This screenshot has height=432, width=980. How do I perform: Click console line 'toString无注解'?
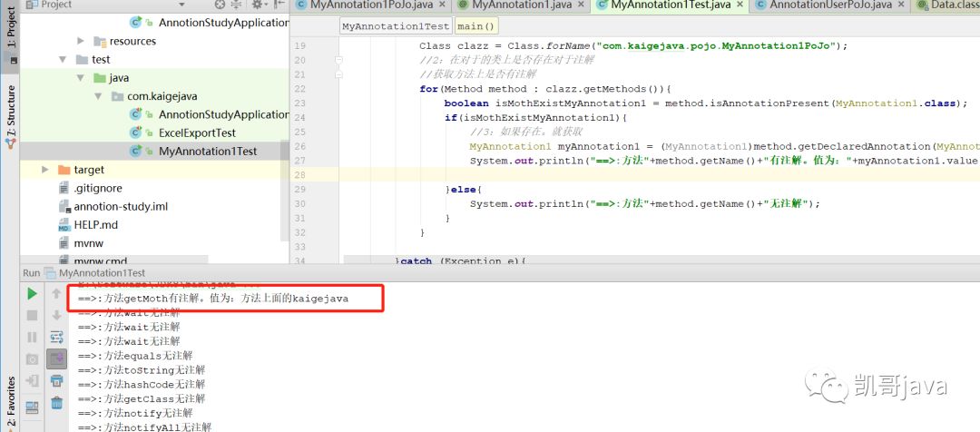141,369
